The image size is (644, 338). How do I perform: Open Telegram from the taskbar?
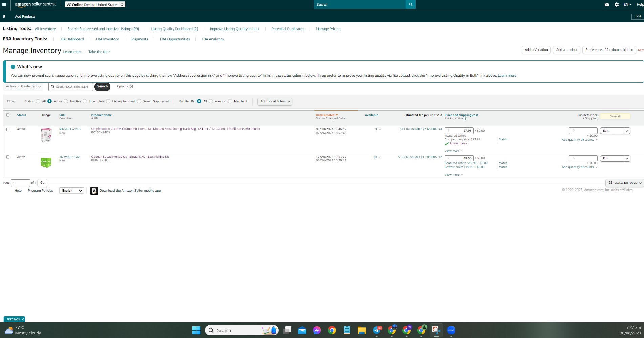point(377,330)
